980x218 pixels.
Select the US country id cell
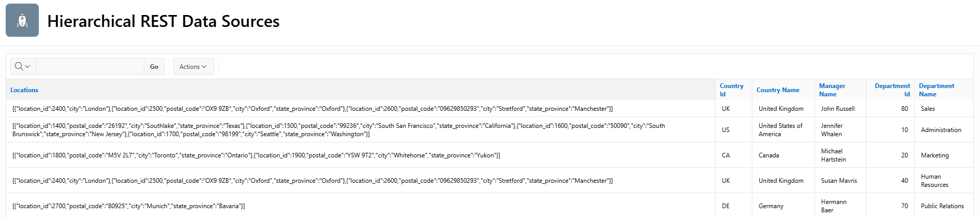pyautogui.click(x=734, y=129)
